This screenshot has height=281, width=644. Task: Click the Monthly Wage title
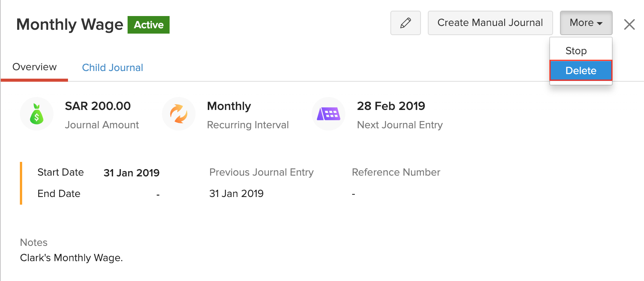[x=70, y=25]
